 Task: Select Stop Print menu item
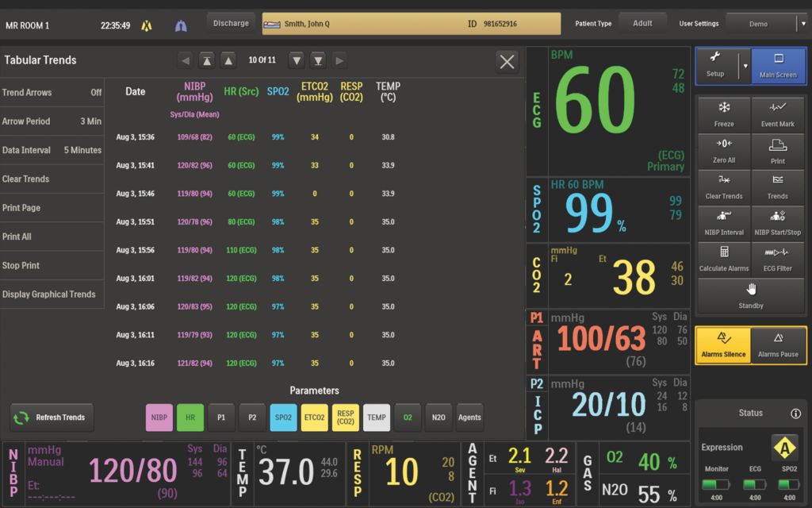pyautogui.click(x=52, y=265)
